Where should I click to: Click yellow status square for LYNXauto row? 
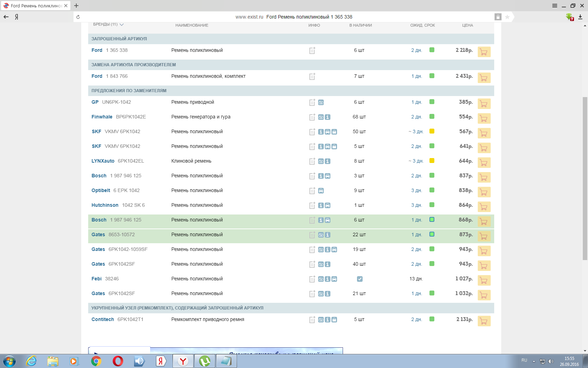coord(432,161)
